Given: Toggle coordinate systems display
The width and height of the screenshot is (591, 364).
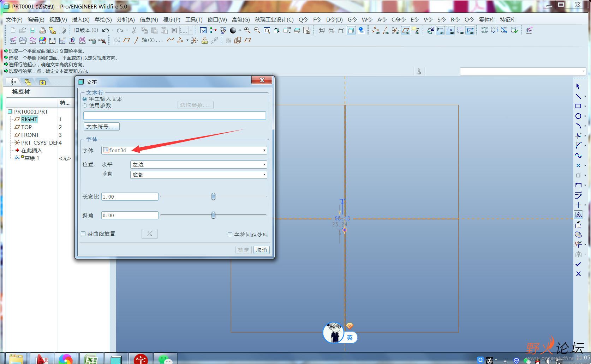Looking at the screenshot, I should coord(396,30).
